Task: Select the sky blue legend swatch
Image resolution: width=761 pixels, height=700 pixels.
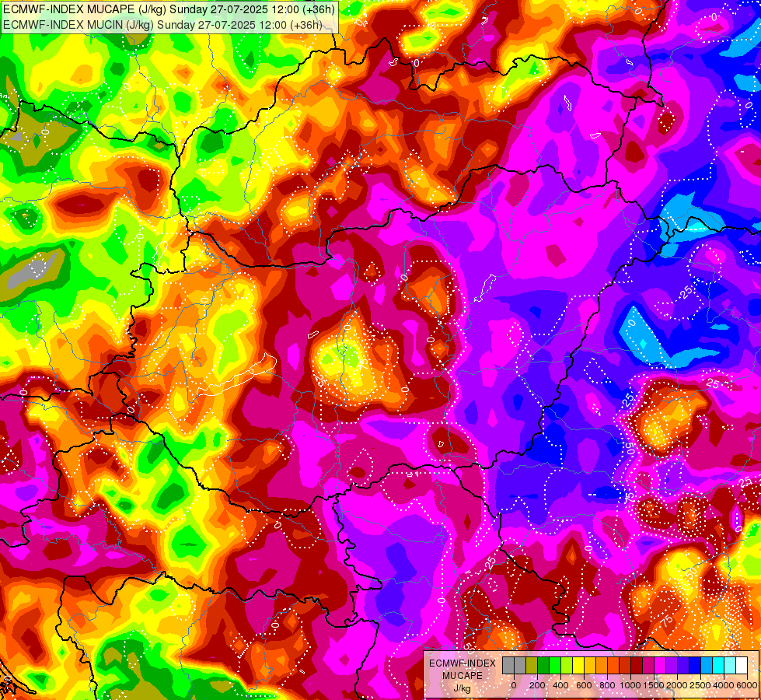Action: [x=707, y=666]
